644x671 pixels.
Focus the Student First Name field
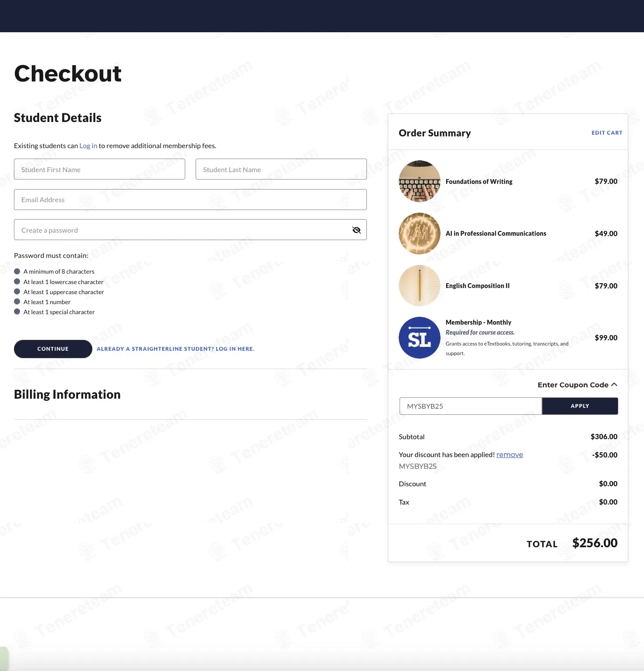click(x=99, y=169)
